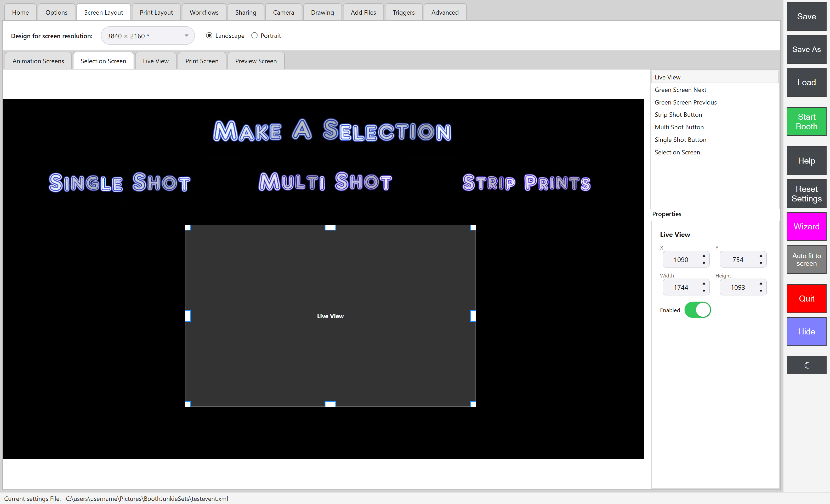The height and width of the screenshot is (504, 830).
Task: Click Auto fit to screen button
Action: point(806,259)
